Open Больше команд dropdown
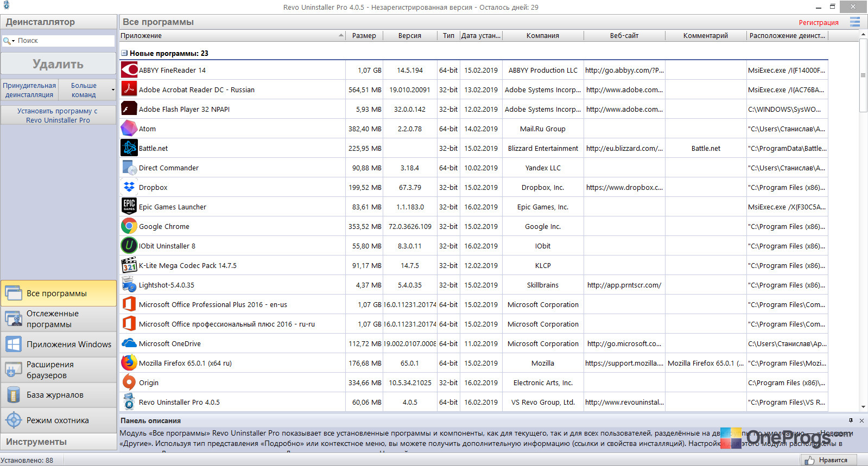 87,90
